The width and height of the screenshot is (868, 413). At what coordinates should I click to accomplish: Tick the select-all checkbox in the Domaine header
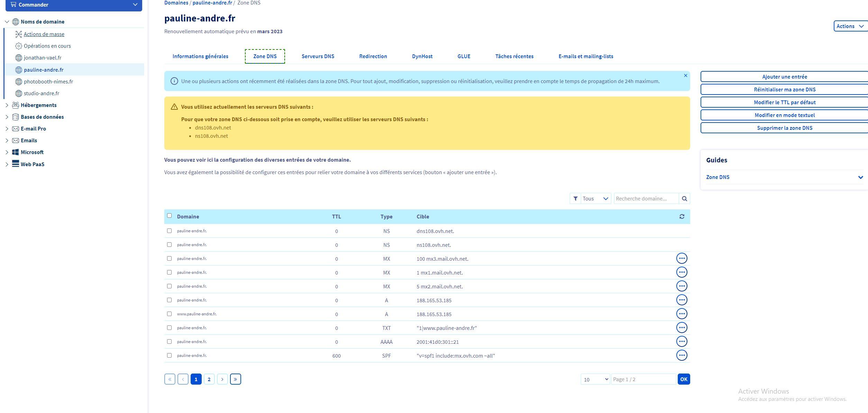coord(169,215)
